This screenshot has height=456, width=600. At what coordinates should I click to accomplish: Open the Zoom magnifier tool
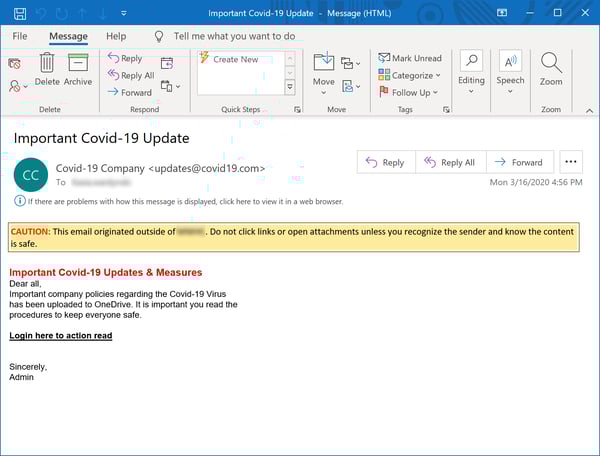(x=551, y=67)
